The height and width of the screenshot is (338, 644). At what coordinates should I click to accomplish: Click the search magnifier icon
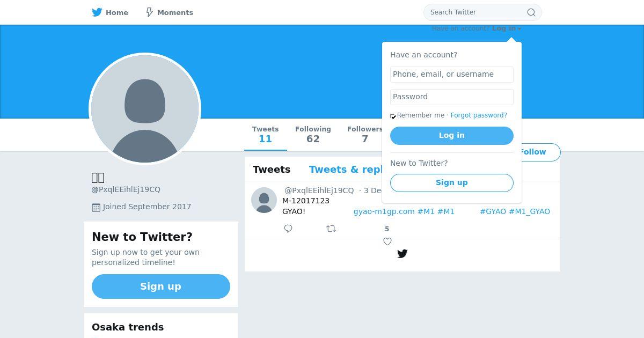click(531, 12)
